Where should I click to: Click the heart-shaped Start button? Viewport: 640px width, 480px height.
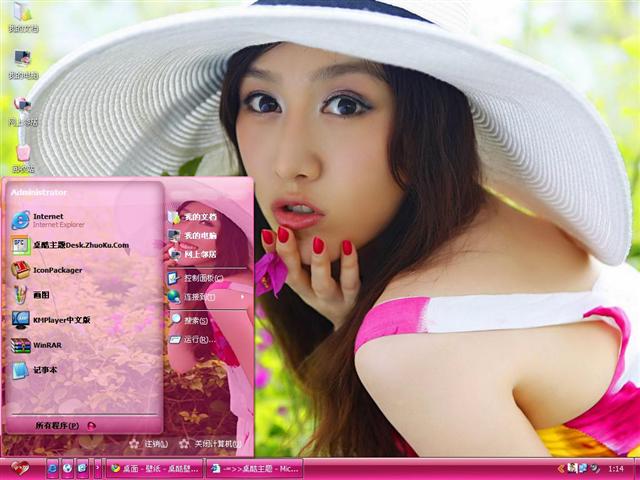(x=20, y=468)
